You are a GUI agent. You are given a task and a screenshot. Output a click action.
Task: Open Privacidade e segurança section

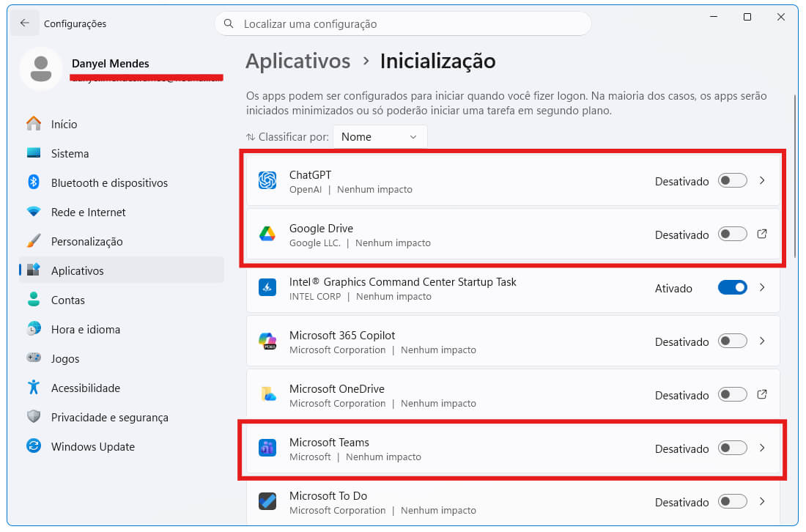click(x=122, y=417)
